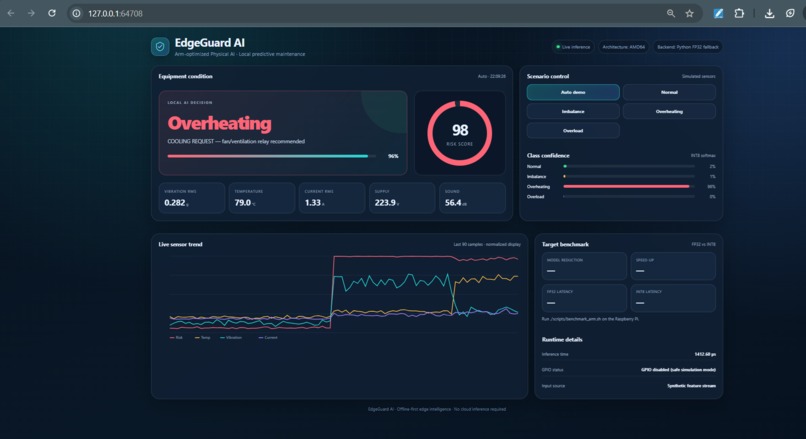Click the Vibration RMS card showing 0.282

192,198
